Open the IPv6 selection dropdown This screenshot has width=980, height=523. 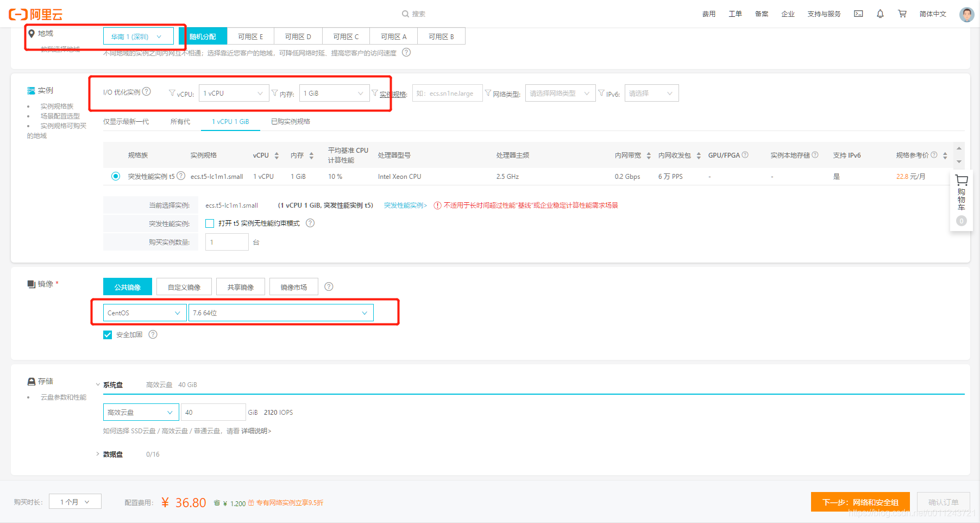(652, 93)
